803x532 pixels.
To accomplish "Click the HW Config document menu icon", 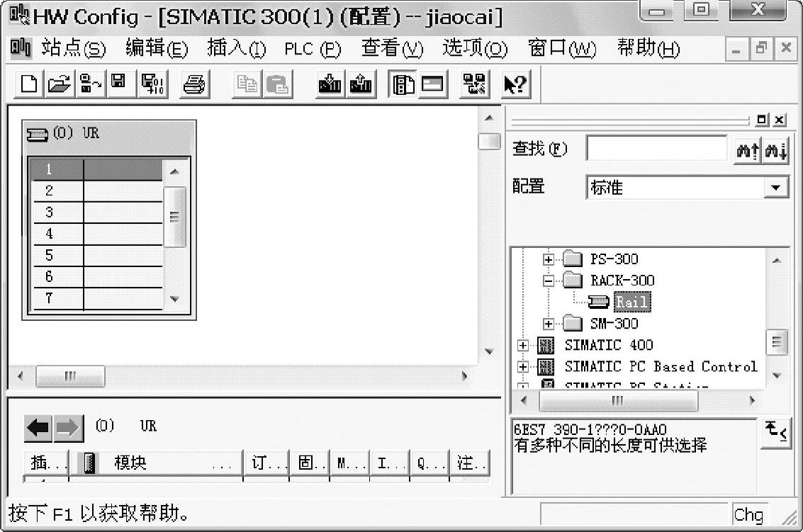I will pyautogui.click(x=21, y=48).
